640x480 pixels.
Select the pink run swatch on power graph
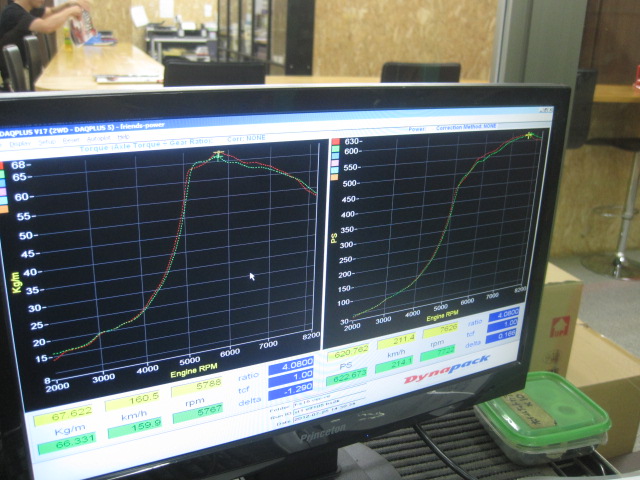(x=336, y=163)
